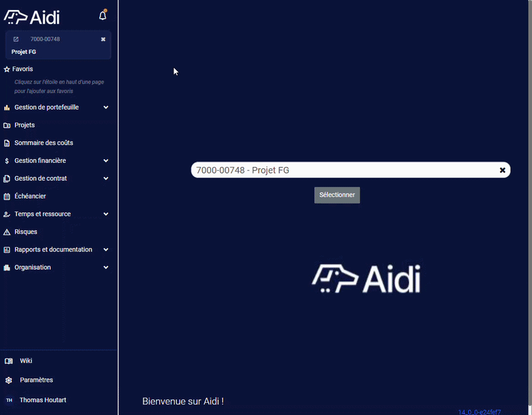Click project number 7000-00748 in sidebar
The image size is (532, 415).
click(45, 39)
